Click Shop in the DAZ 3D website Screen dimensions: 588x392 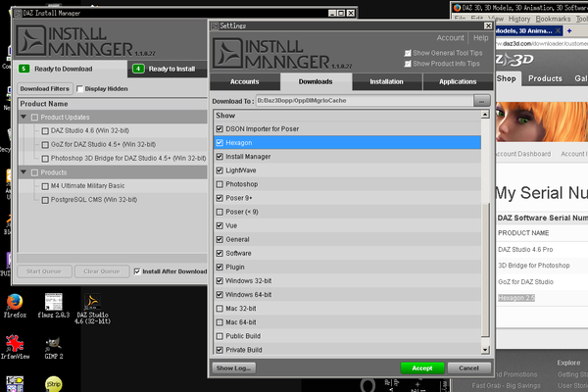[507, 78]
